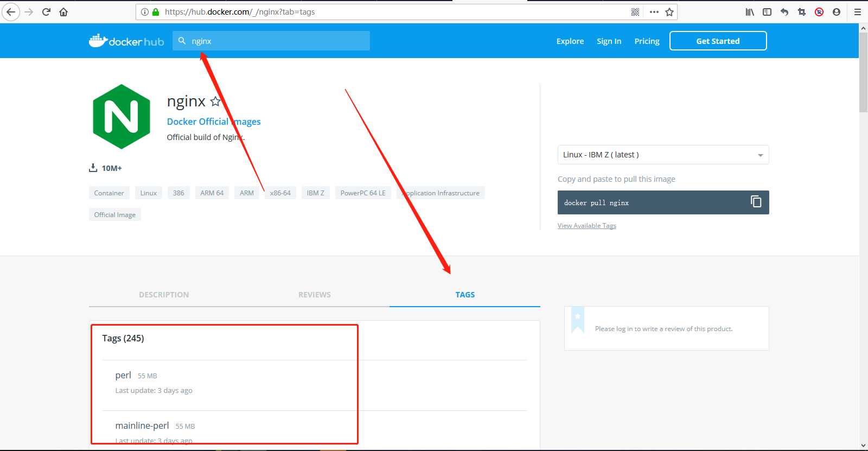Select the Linux tag chip
This screenshot has height=451, width=868.
pos(149,193)
